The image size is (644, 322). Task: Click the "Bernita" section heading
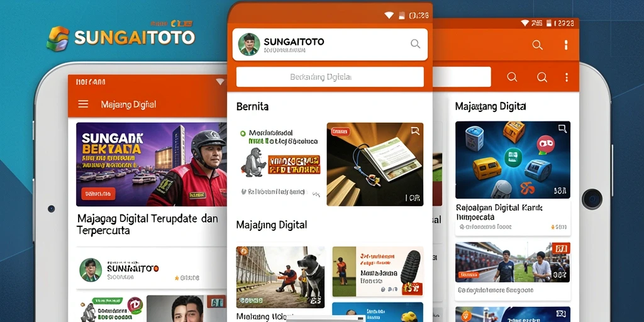[252, 107]
